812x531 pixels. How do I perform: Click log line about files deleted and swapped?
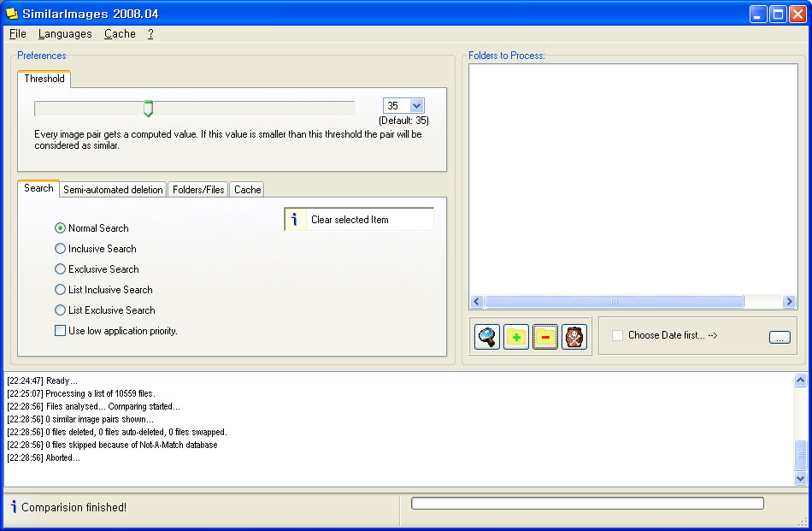(116, 432)
